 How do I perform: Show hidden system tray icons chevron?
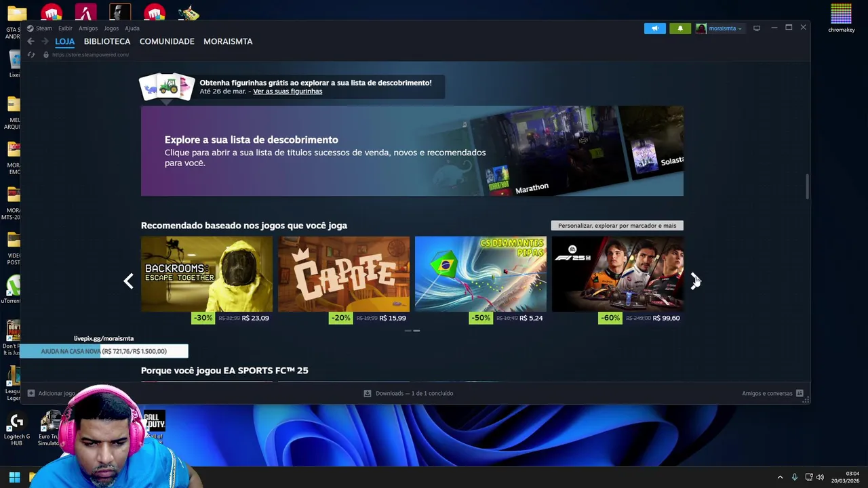(x=780, y=477)
